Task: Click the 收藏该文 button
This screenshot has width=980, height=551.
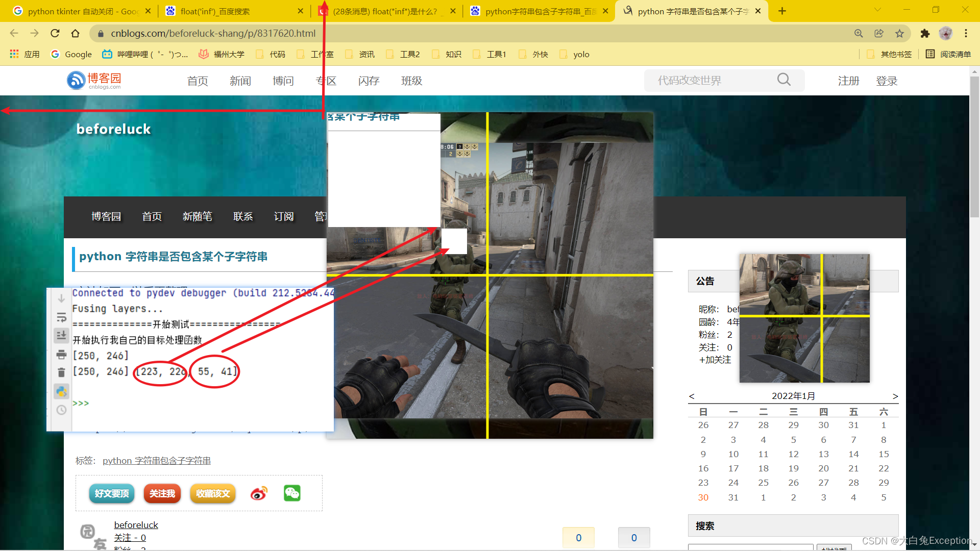Action: 213,493
